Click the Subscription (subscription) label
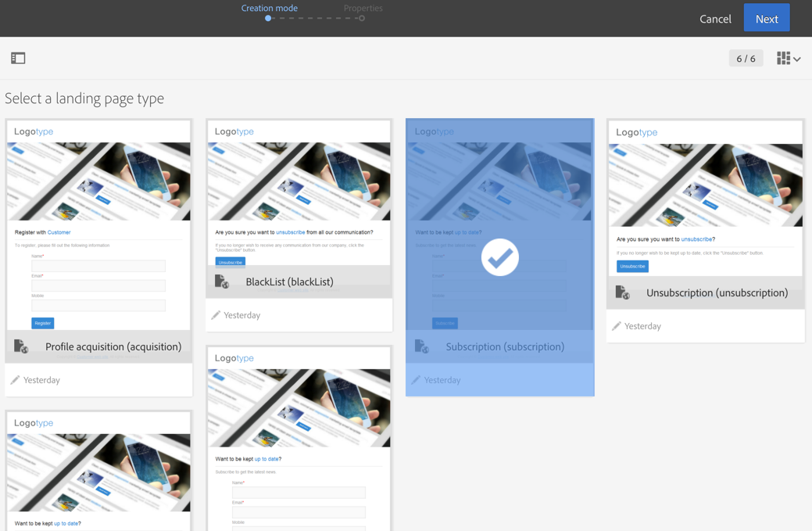The width and height of the screenshot is (812, 531). pyautogui.click(x=505, y=346)
